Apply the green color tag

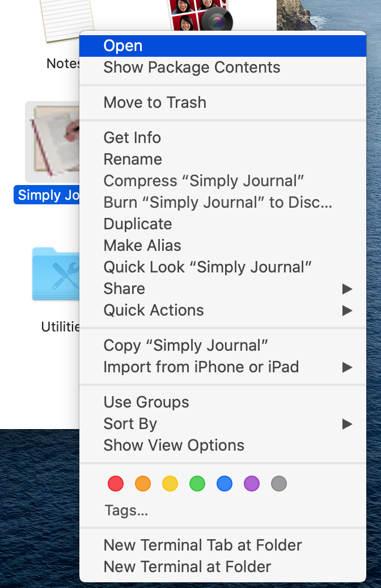(197, 484)
